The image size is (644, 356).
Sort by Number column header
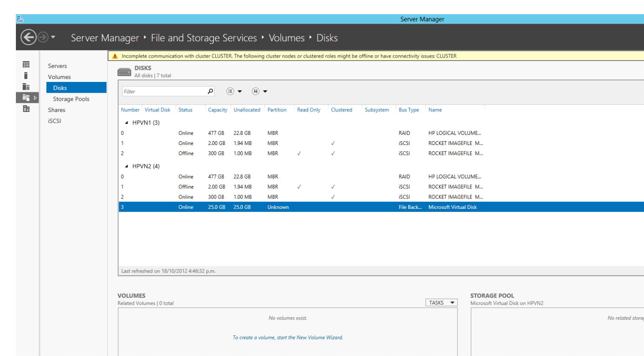[130, 110]
